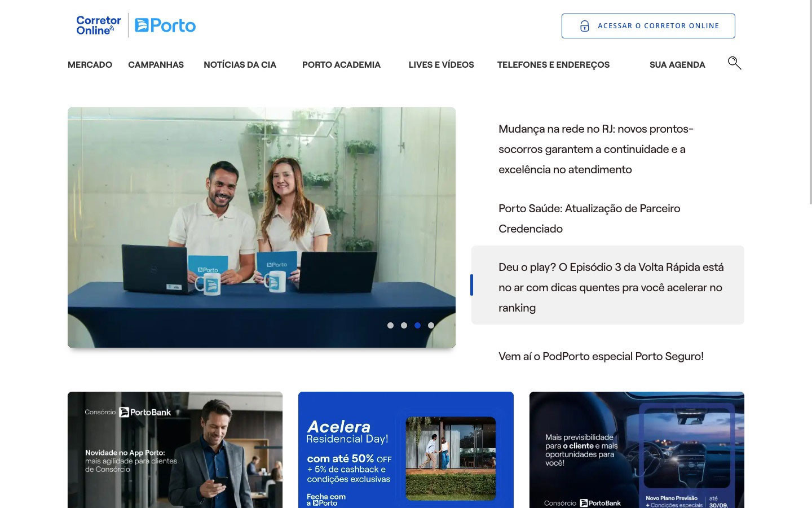The height and width of the screenshot is (508, 812).
Task: Open Telefones e Endereços menu
Action: (x=553, y=65)
